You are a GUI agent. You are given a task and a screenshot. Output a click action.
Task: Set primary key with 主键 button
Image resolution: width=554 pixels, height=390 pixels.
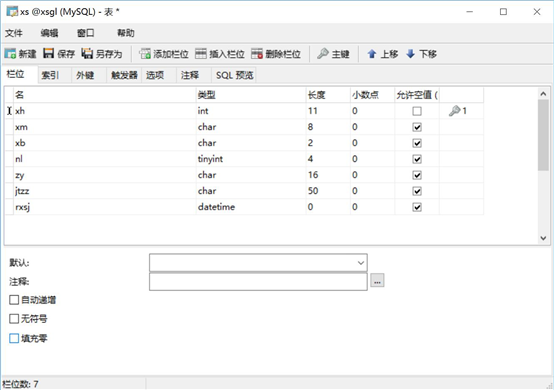point(333,54)
